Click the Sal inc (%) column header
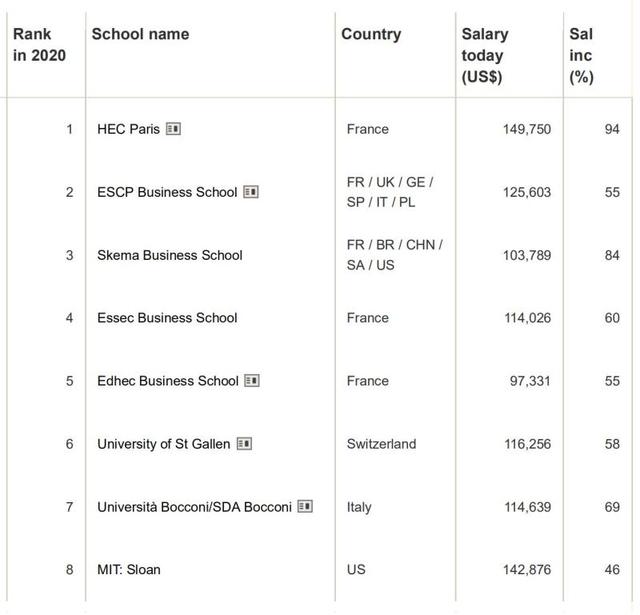The width and height of the screenshot is (640, 615). tap(581, 55)
